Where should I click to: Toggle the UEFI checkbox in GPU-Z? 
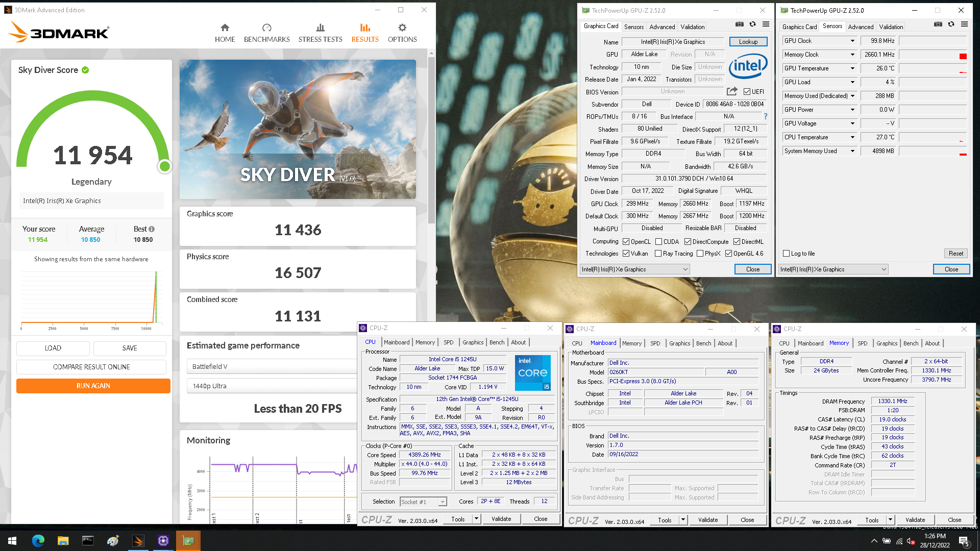[747, 92]
